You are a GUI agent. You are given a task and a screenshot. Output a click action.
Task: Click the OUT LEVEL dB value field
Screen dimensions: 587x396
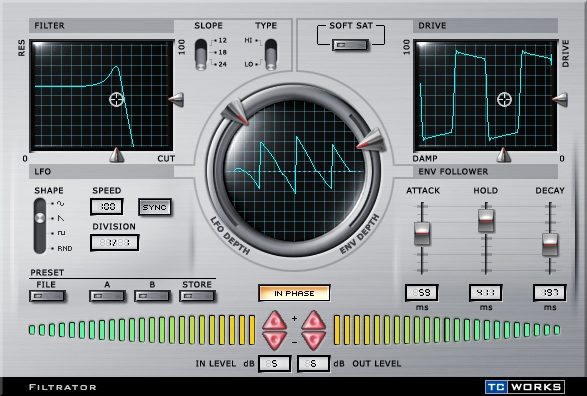click(x=313, y=364)
